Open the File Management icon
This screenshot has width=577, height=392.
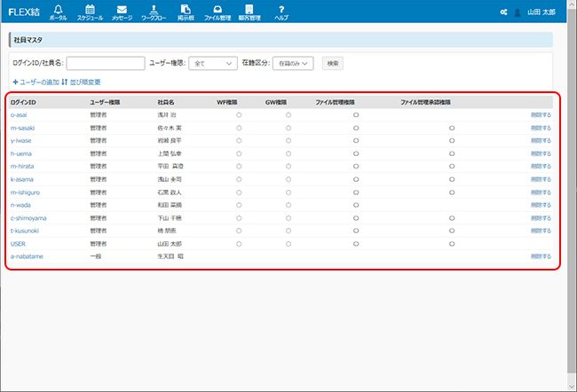[217, 9]
